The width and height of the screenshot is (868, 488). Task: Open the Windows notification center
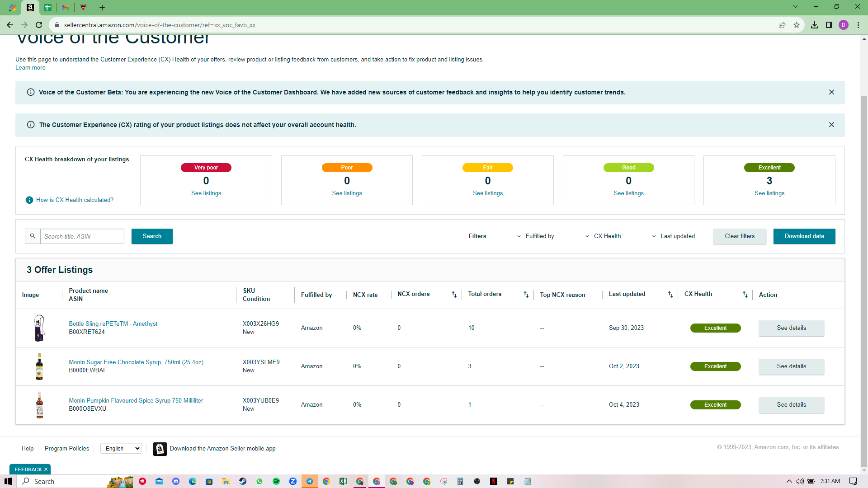(853, 481)
